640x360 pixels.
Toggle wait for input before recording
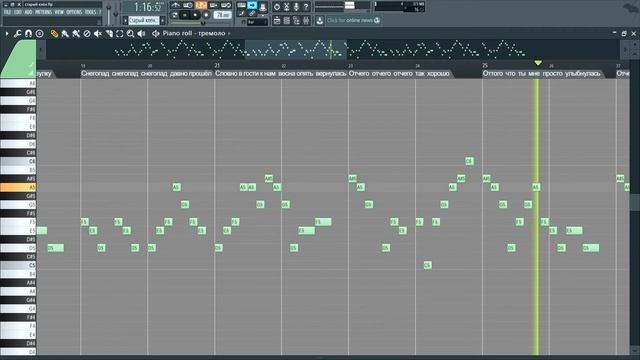188,5
